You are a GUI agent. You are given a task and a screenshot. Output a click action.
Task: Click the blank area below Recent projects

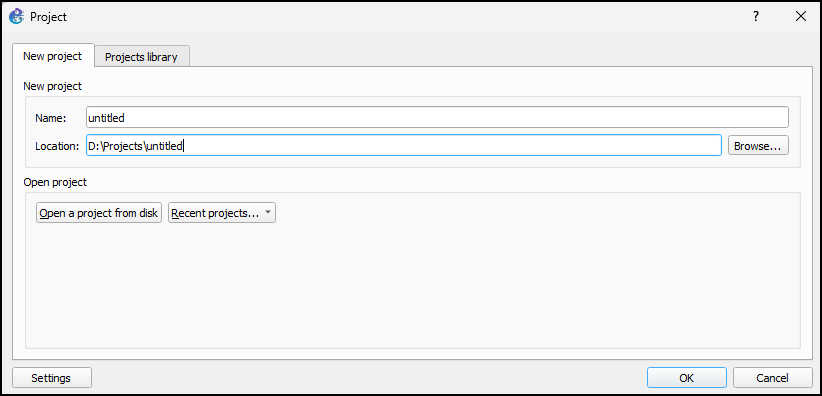tap(413, 286)
